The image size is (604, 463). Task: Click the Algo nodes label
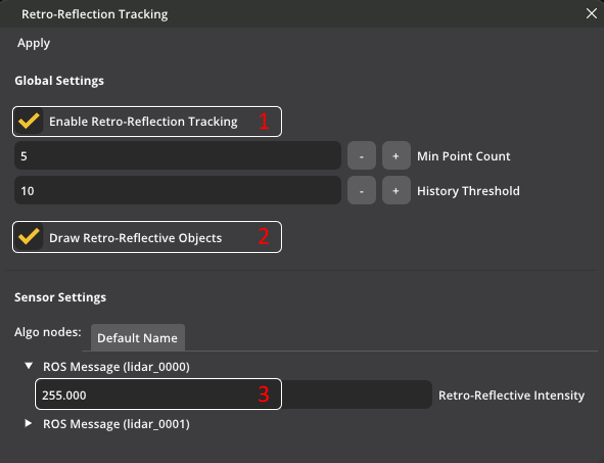click(48, 332)
